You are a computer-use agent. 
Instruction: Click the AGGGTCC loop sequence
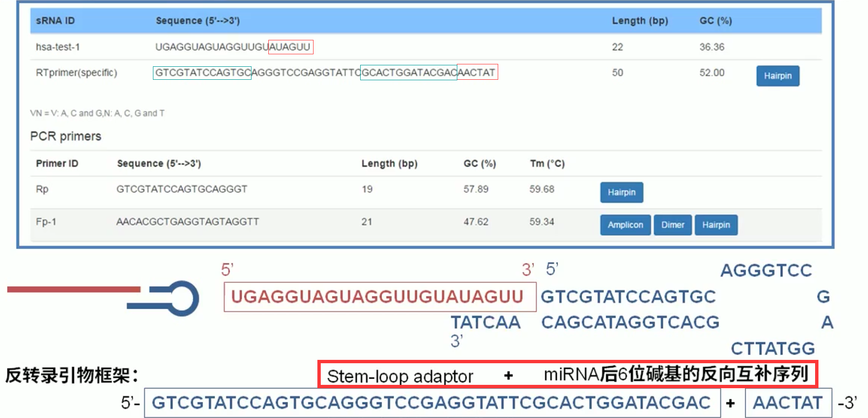pos(766,270)
